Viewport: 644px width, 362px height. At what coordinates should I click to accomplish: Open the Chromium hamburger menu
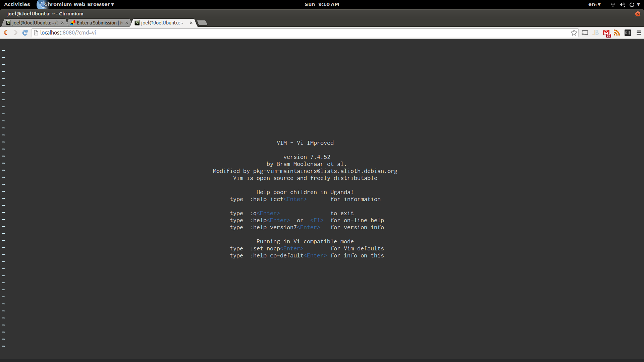(x=639, y=33)
